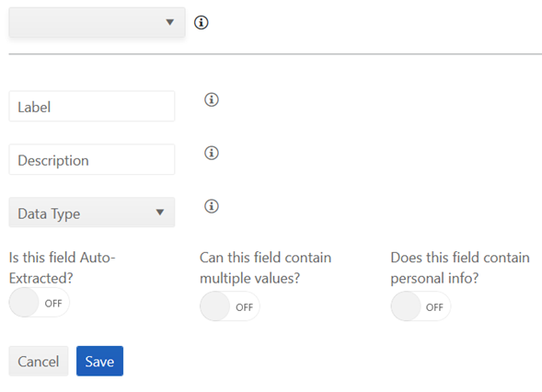Click info icon next to Description field

tap(212, 153)
